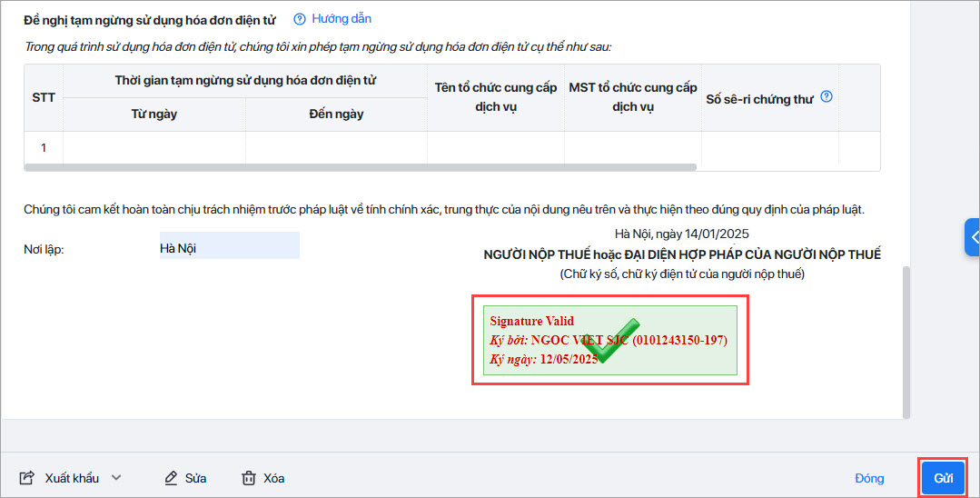The height and width of the screenshot is (498, 980).
Task: Select the Tên tổ chức cung cấp dịch vụ cell
Action: 496,148
